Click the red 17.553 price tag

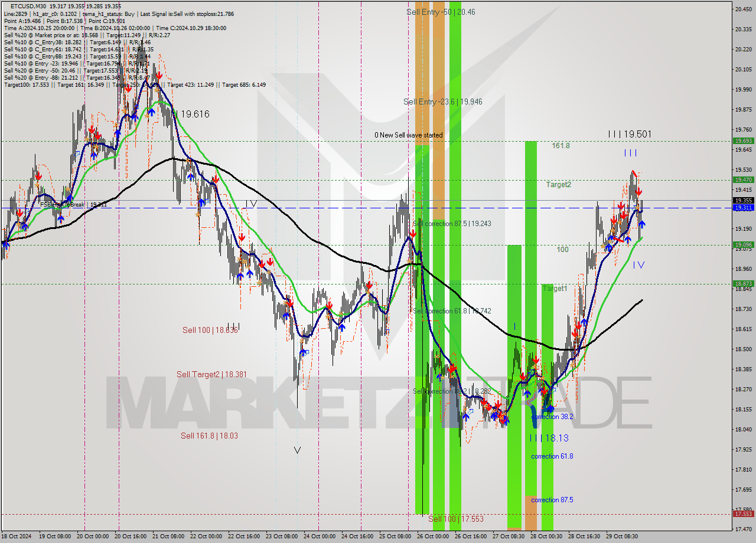pos(743,513)
